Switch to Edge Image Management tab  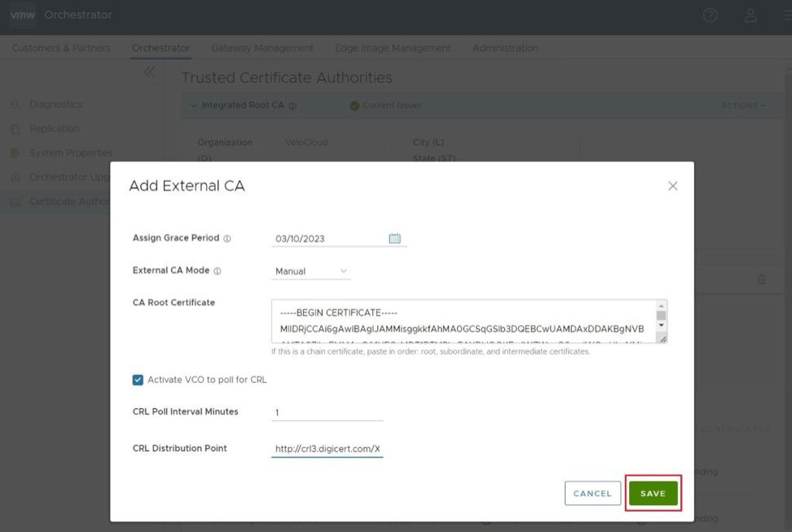(x=392, y=48)
